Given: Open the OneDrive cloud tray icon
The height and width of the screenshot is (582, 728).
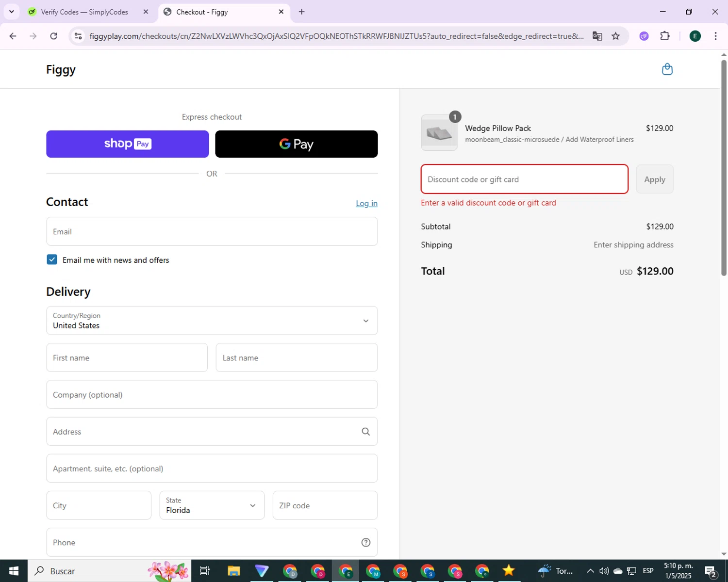Looking at the screenshot, I should 618,571.
